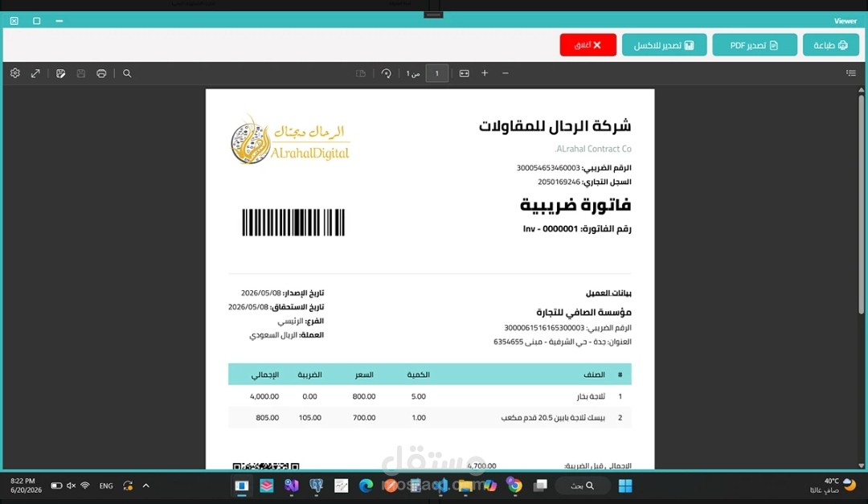Click item ثلاجة بخار in row 1

[591, 396]
